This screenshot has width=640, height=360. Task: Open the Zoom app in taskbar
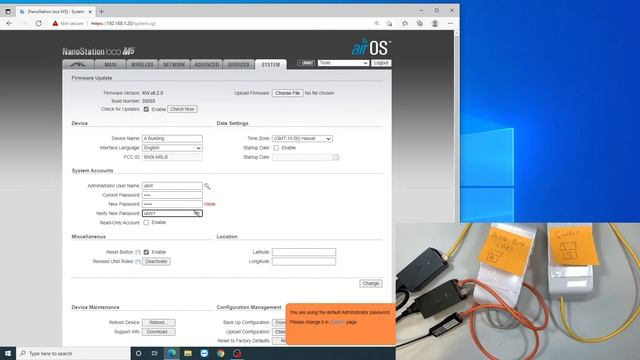(x=204, y=353)
